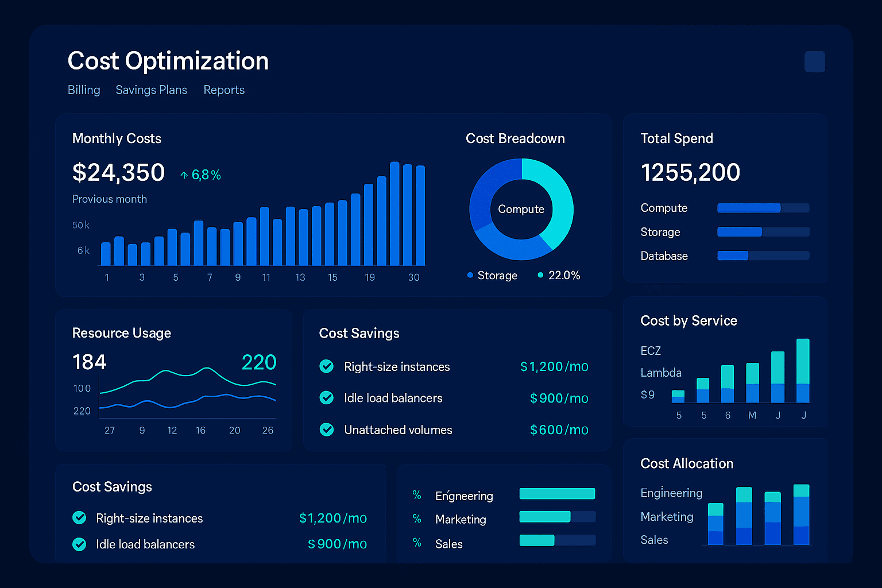Click the blue Storage legend dot
The image size is (882, 588).
click(x=470, y=276)
